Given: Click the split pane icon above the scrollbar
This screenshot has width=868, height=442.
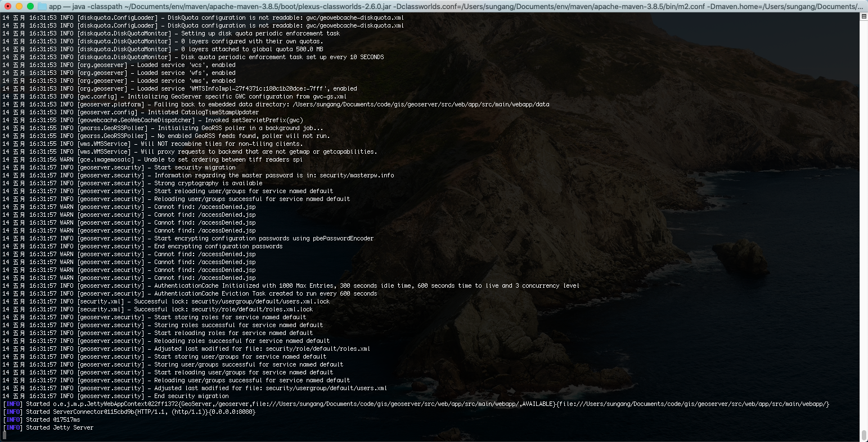Looking at the screenshot, I should pyautogui.click(x=863, y=17).
